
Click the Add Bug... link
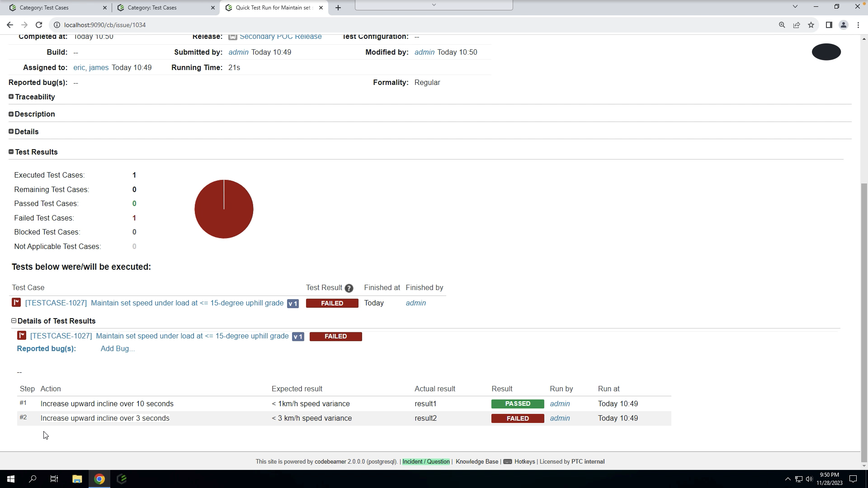[118, 349]
